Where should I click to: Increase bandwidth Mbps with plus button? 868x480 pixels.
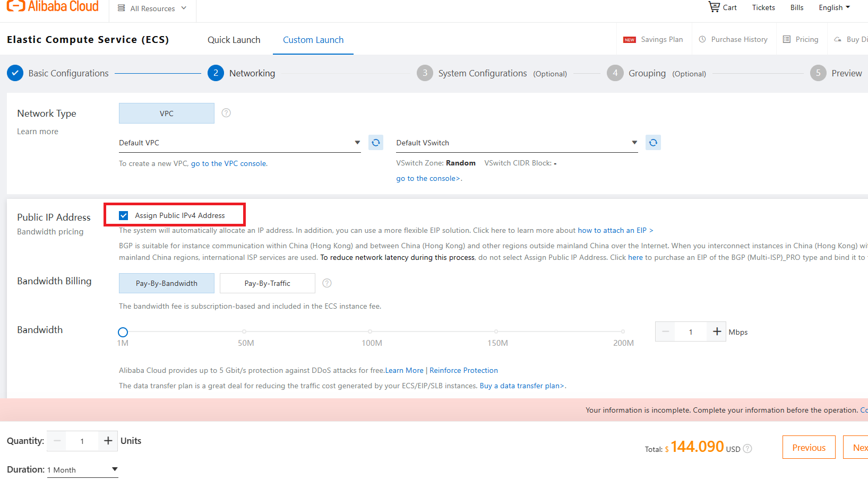pyautogui.click(x=717, y=331)
